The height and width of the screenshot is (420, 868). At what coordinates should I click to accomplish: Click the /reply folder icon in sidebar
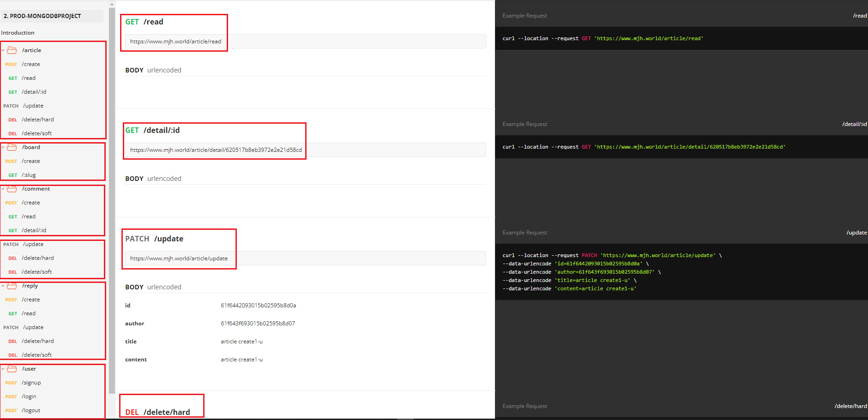[x=12, y=286]
